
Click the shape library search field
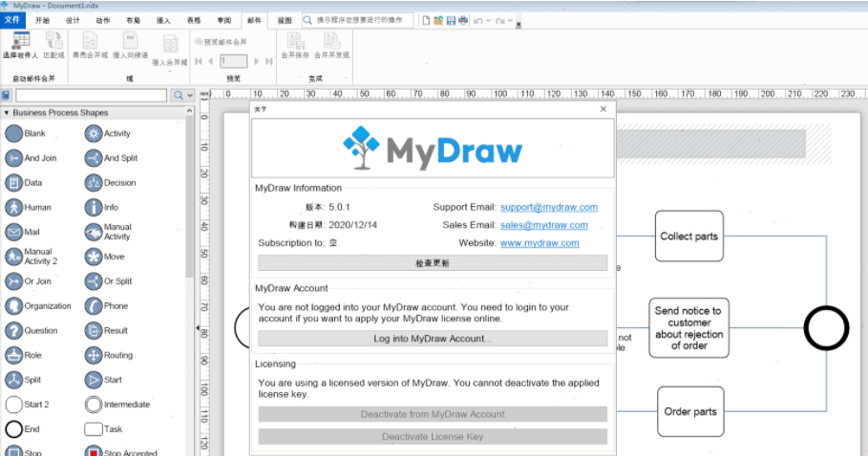91,95
